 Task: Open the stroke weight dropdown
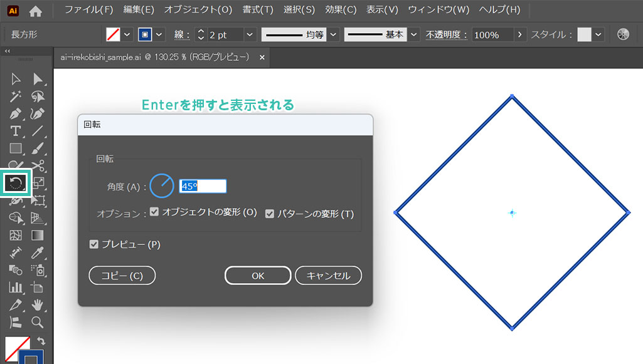pyautogui.click(x=250, y=35)
